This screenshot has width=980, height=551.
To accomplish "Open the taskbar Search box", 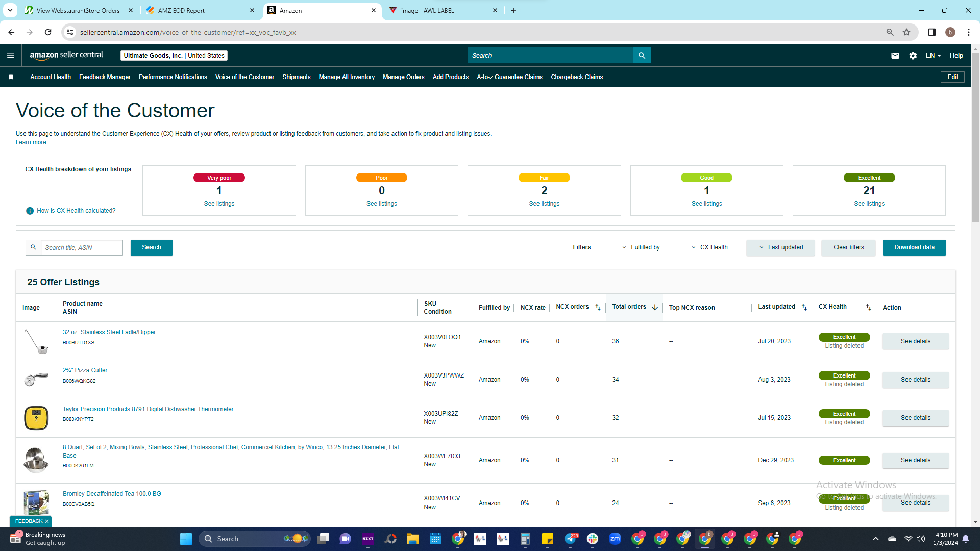I will point(254,539).
